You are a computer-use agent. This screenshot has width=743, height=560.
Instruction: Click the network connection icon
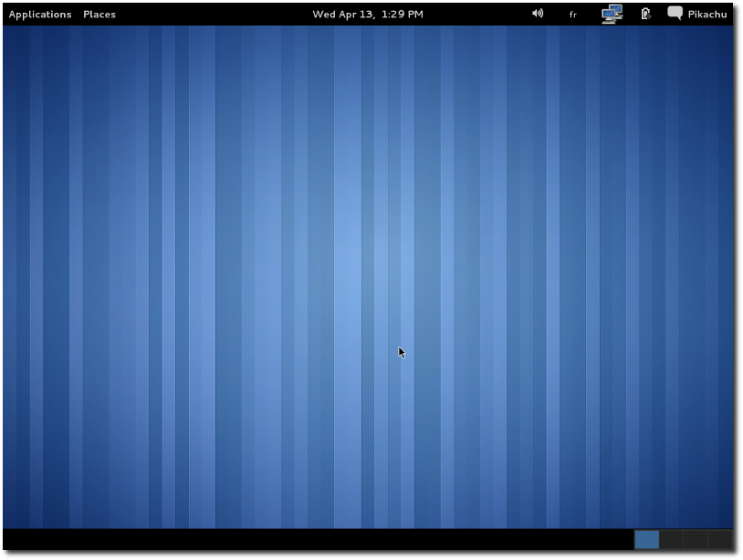coord(612,14)
